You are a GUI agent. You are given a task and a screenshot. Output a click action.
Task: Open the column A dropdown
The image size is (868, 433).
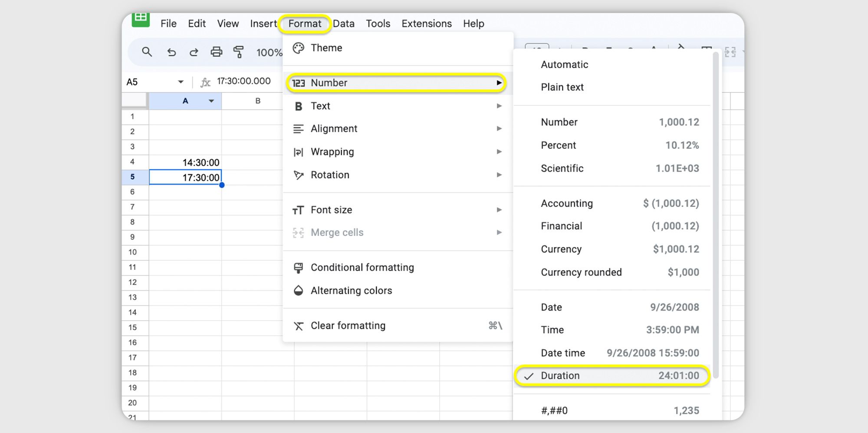pyautogui.click(x=211, y=101)
